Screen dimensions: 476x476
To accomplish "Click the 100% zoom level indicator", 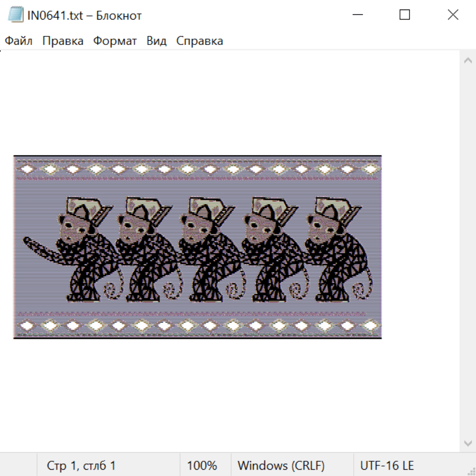I will (202, 465).
